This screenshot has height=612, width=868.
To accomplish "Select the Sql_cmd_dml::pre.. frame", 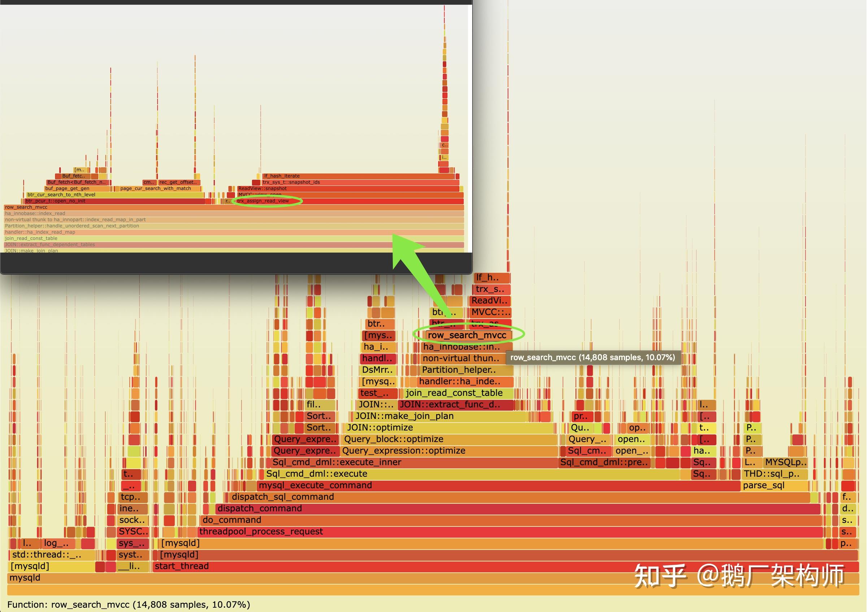I will click(x=605, y=462).
